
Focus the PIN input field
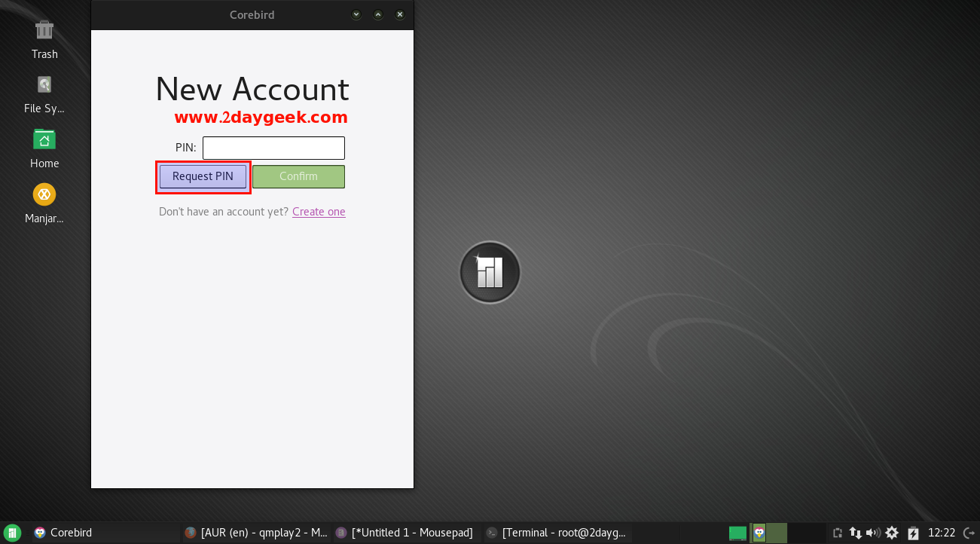point(273,148)
